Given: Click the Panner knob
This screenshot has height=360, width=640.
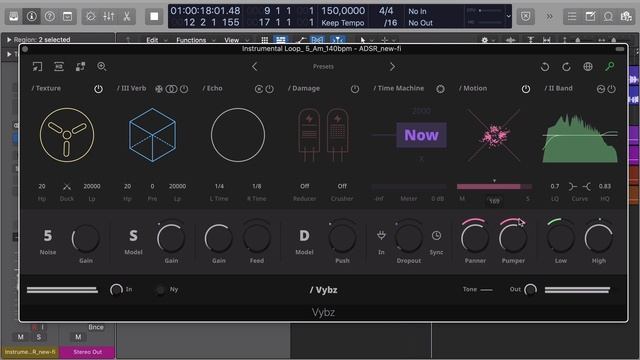Looking at the screenshot, I should click(475, 238).
